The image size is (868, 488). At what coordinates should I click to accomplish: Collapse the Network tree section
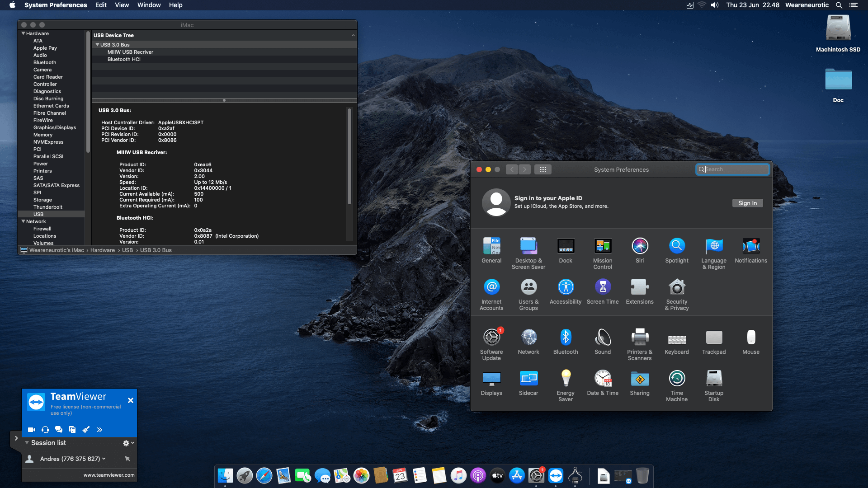(23, 221)
